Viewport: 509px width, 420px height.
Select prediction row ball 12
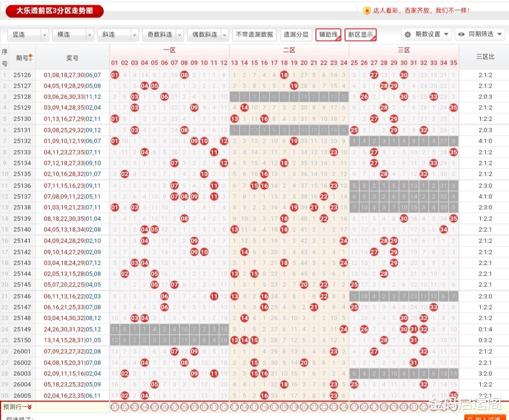click(x=224, y=407)
